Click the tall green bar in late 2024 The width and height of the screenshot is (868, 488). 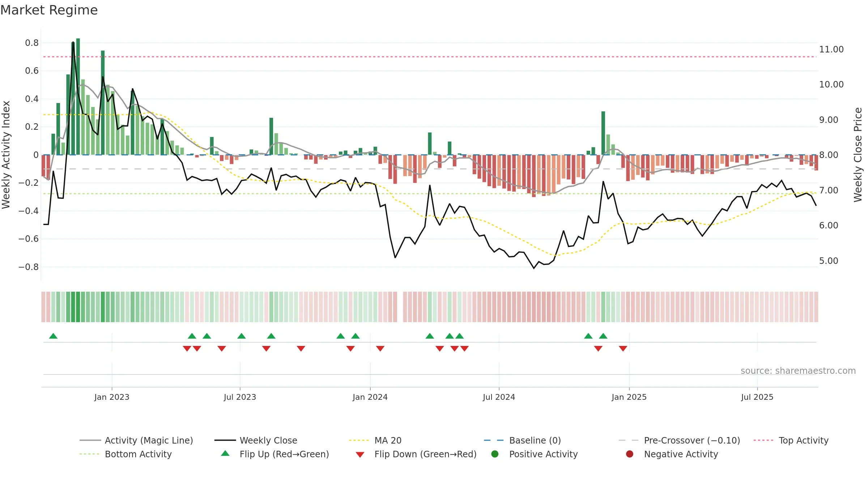coord(603,133)
